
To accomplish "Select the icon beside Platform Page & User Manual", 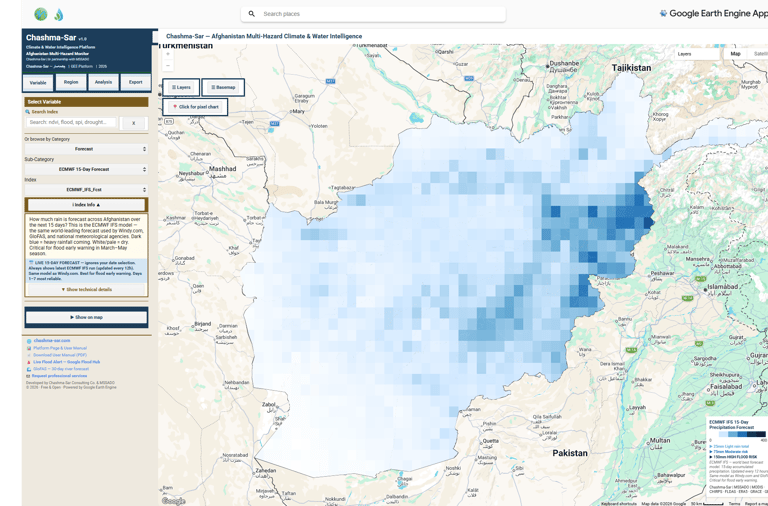I will [x=29, y=348].
